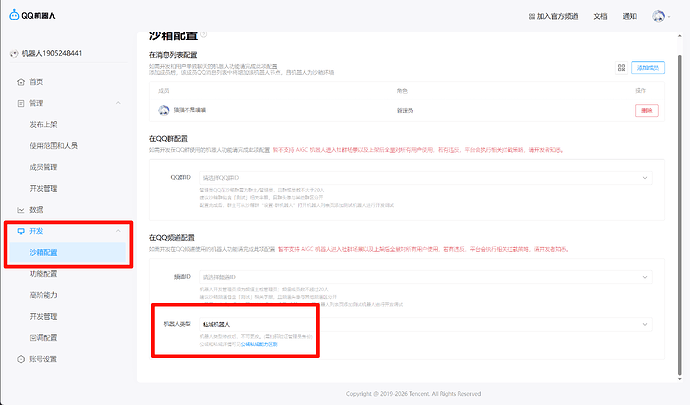Open 通知 in the top bar
The image size is (690, 405).
point(630,16)
